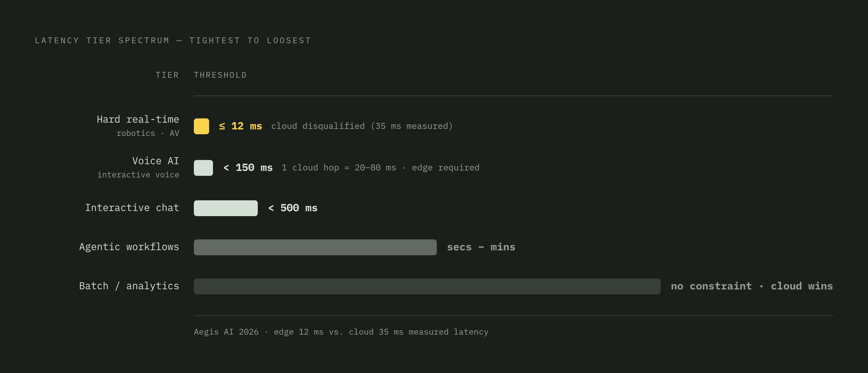Click the 'Agentic workflows' label

point(129,247)
